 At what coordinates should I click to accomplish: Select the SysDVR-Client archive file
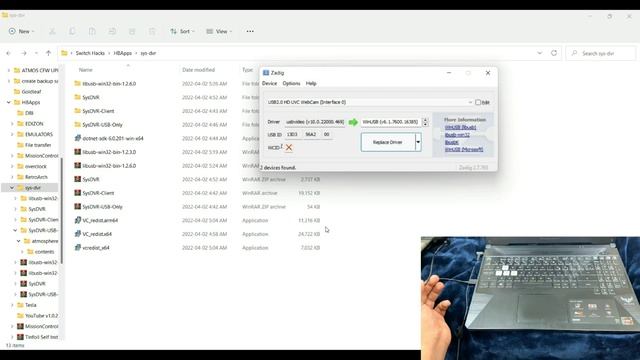click(98, 193)
